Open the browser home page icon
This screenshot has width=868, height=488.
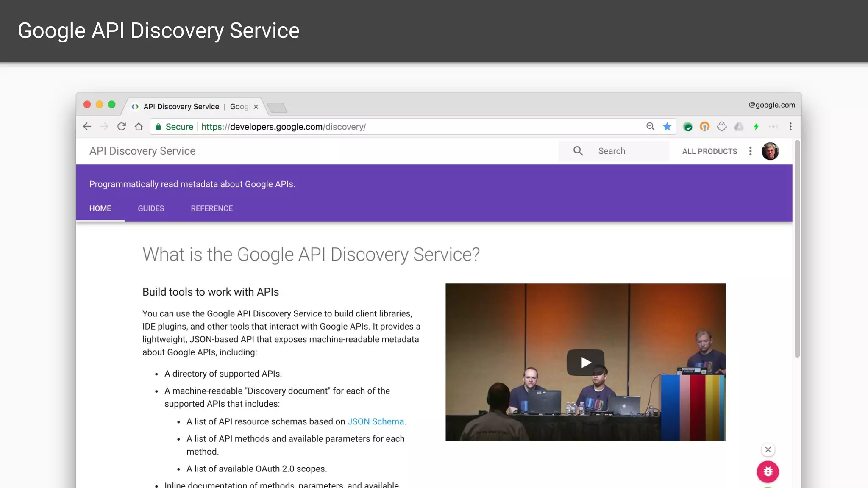pyautogui.click(x=139, y=127)
